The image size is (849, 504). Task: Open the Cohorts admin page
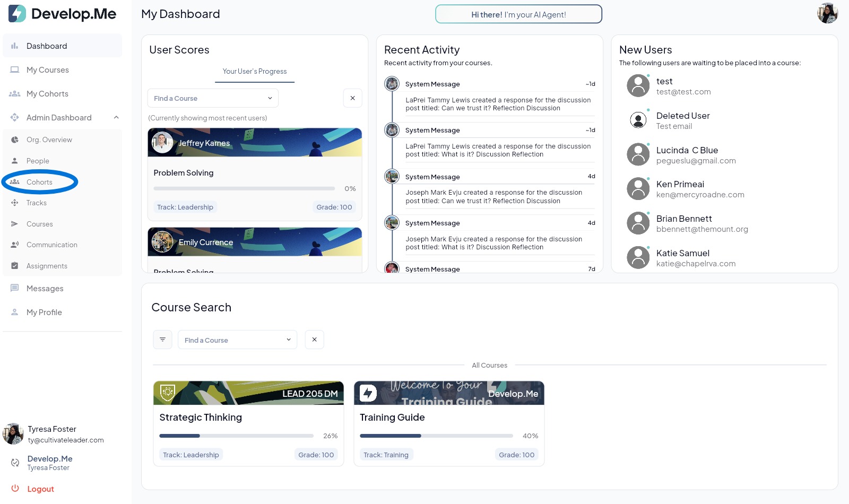[39, 182]
